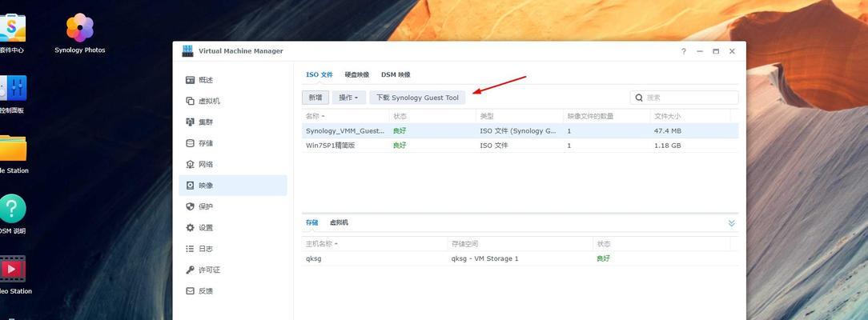The width and height of the screenshot is (868, 320).
Task: Select the lower 虚拟机 tab
Action: [x=339, y=222]
